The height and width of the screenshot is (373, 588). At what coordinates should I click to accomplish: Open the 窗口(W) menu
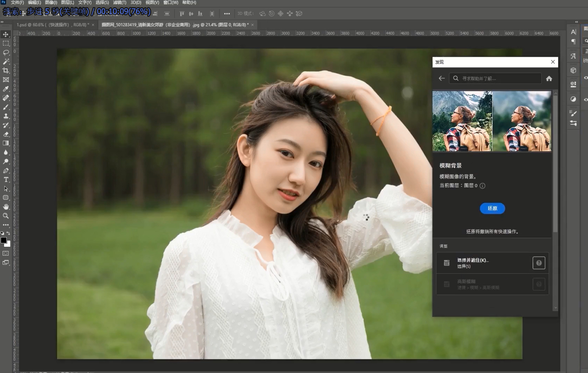click(171, 2)
